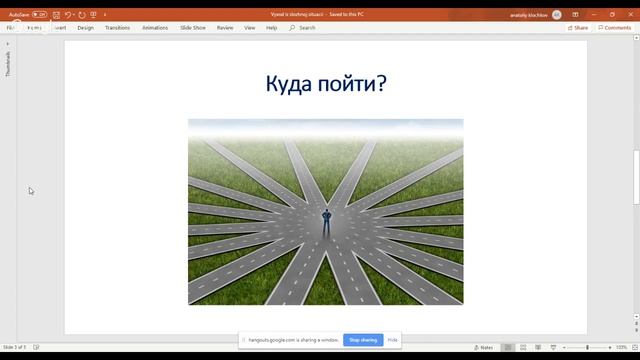Click the Search box in ribbon
Image resolution: width=640 pixels, height=360 pixels.
pos(302,28)
